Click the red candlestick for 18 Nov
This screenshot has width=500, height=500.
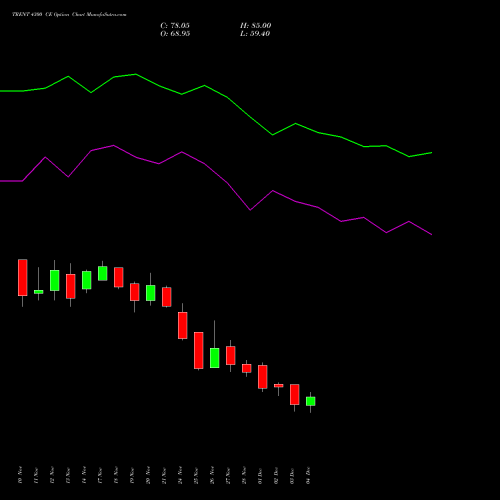coord(119,277)
